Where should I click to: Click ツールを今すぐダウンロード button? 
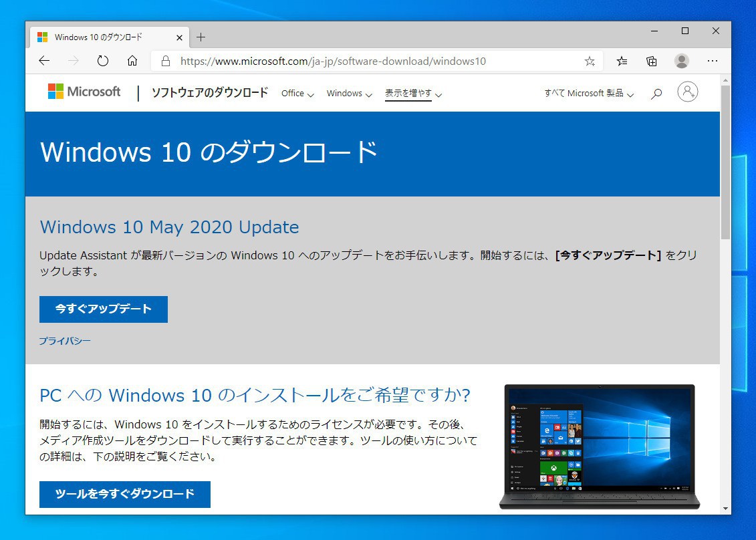pos(125,494)
